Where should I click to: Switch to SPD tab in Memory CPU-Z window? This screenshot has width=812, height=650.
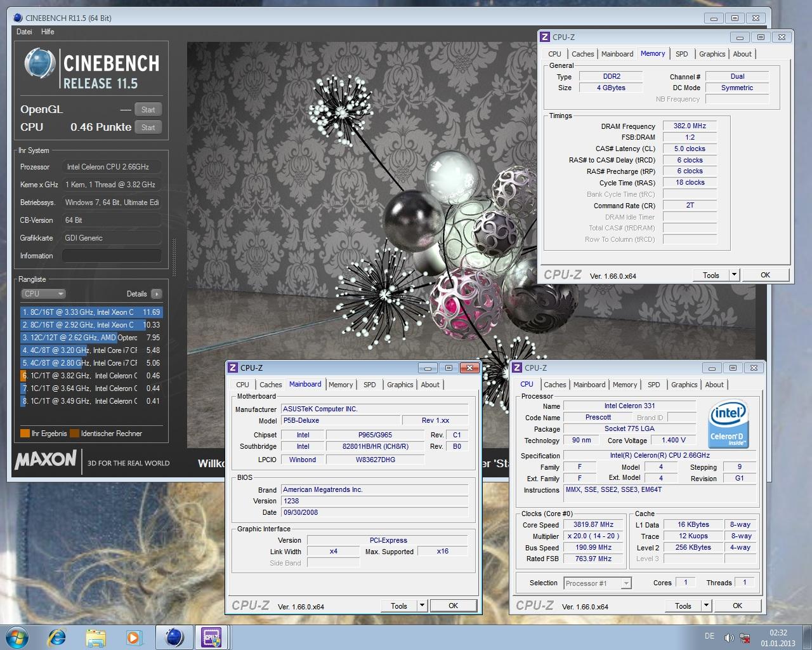[682, 54]
